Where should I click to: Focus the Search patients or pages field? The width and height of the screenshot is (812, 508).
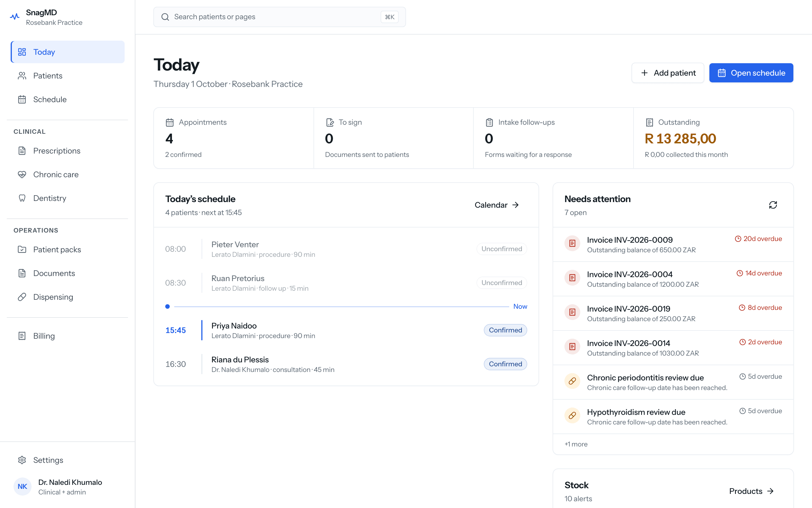tap(279, 17)
